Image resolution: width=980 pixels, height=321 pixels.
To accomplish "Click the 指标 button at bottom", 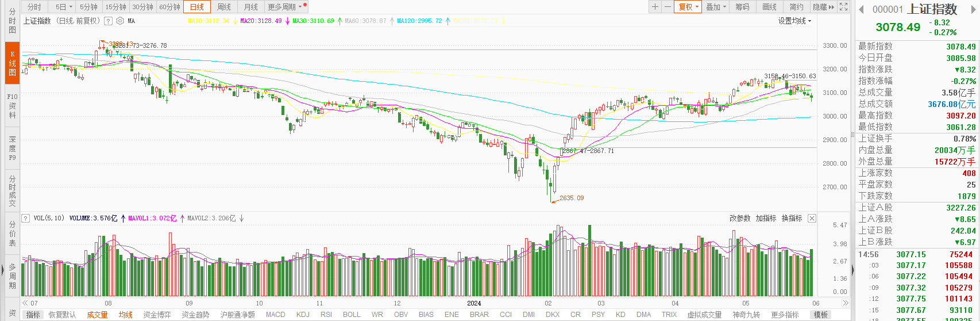I will [x=33, y=315].
